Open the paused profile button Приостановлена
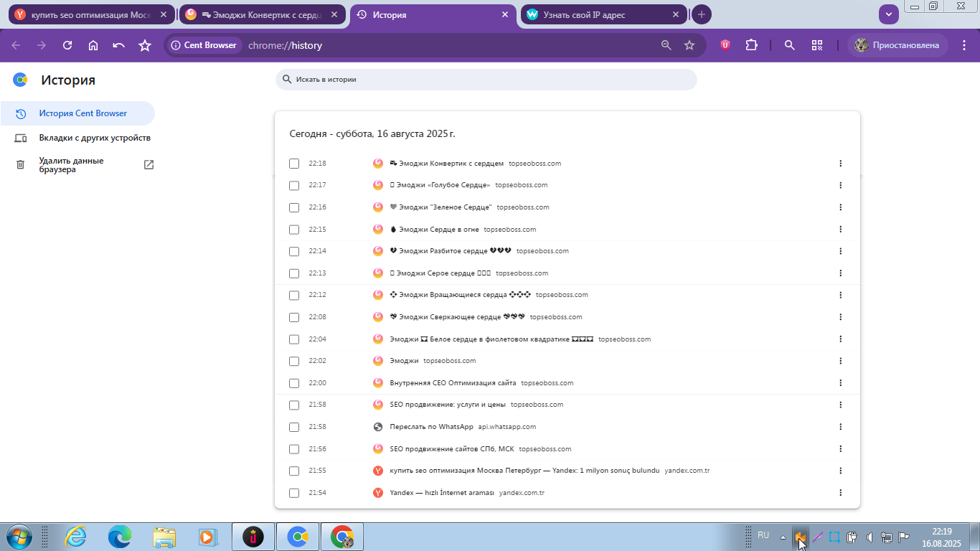The width and height of the screenshot is (980, 551). (897, 45)
